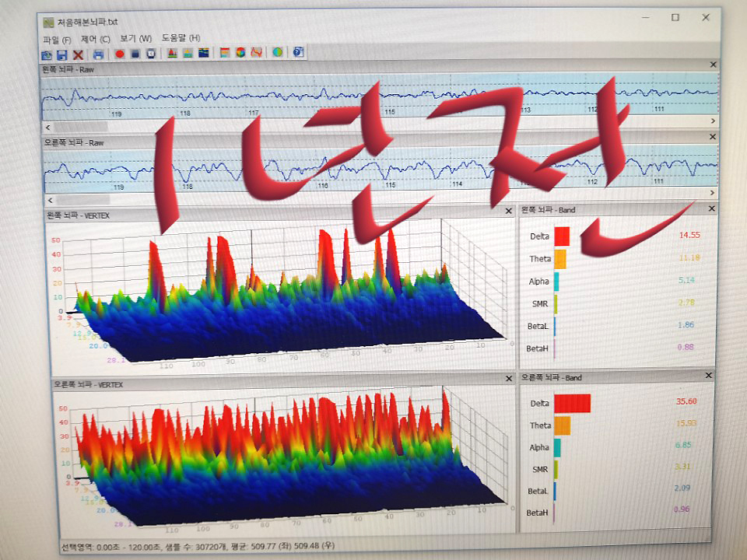Click the red X delete icon
The image size is (747, 560).
[77, 54]
